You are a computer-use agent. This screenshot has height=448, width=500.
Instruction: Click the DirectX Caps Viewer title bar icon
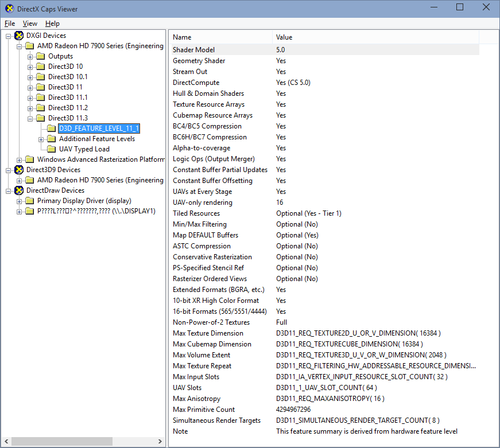[x=10, y=9]
